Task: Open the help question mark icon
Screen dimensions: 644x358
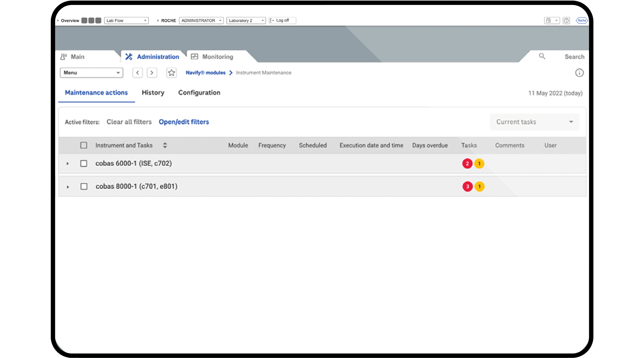Action: [x=566, y=20]
